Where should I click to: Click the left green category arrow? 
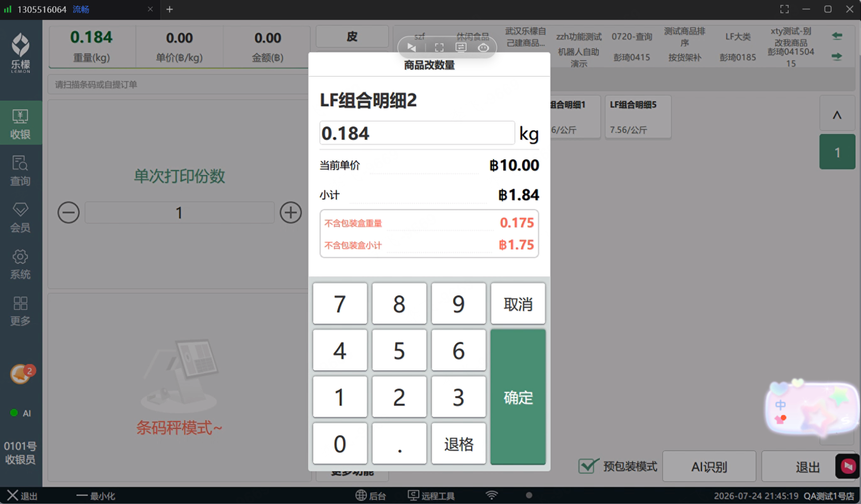point(837,36)
